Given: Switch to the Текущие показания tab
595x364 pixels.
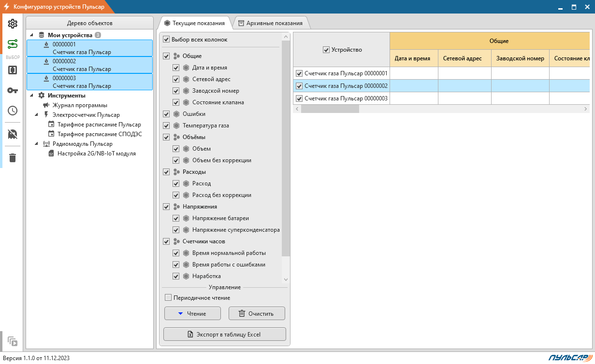Looking at the screenshot, I should (194, 23).
